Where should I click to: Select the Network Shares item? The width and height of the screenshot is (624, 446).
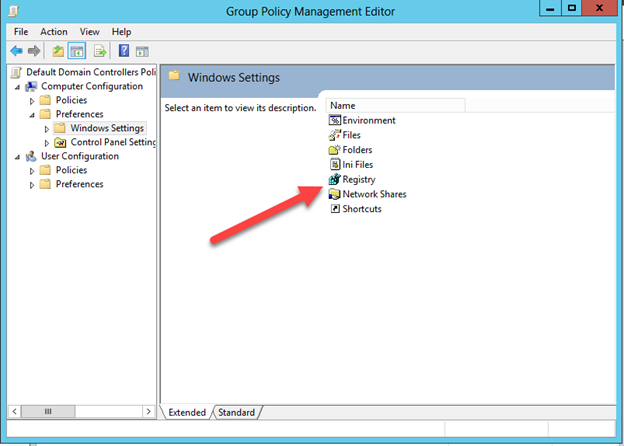(x=373, y=194)
